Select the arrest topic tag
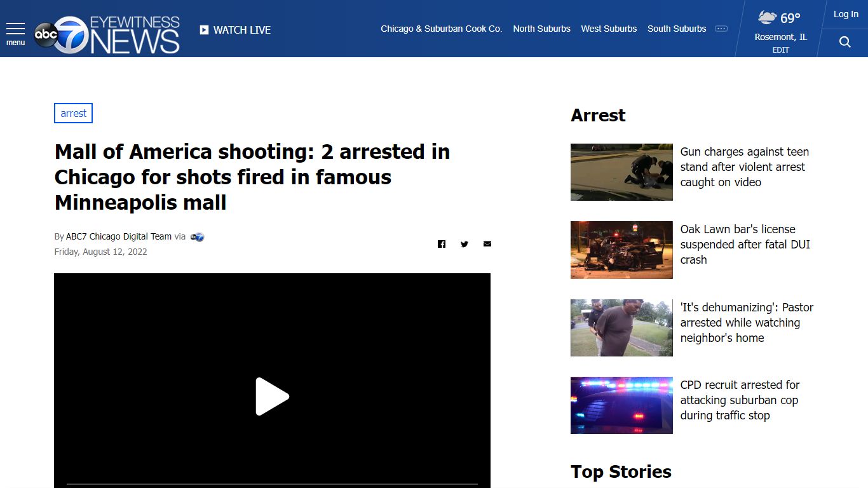Viewport: 868px width, 488px height. point(74,113)
